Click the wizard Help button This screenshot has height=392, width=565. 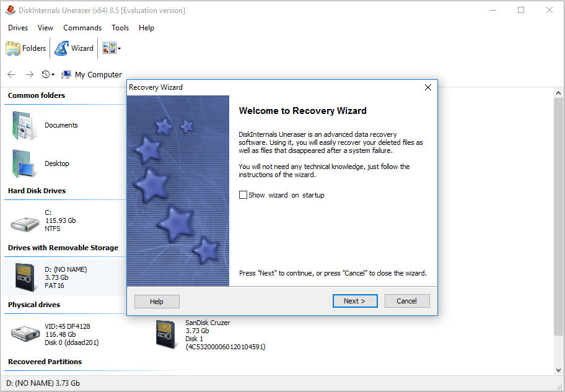(157, 301)
